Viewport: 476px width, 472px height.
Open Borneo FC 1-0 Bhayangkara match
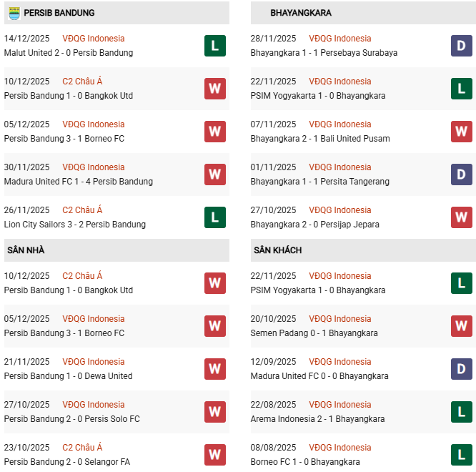[x=305, y=462]
